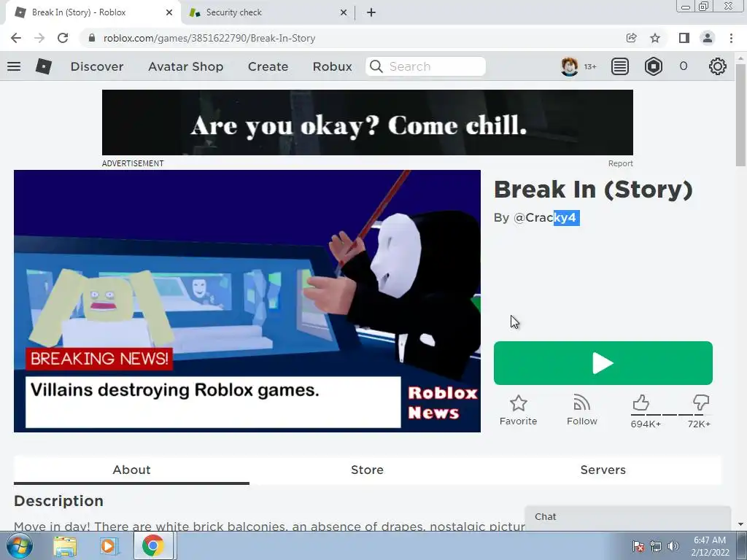
Task: Open the Windows Start menu
Action: (x=19, y=545)
